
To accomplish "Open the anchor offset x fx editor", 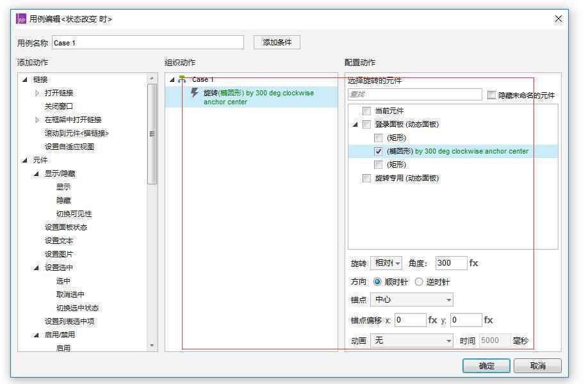I will point(433,320).
